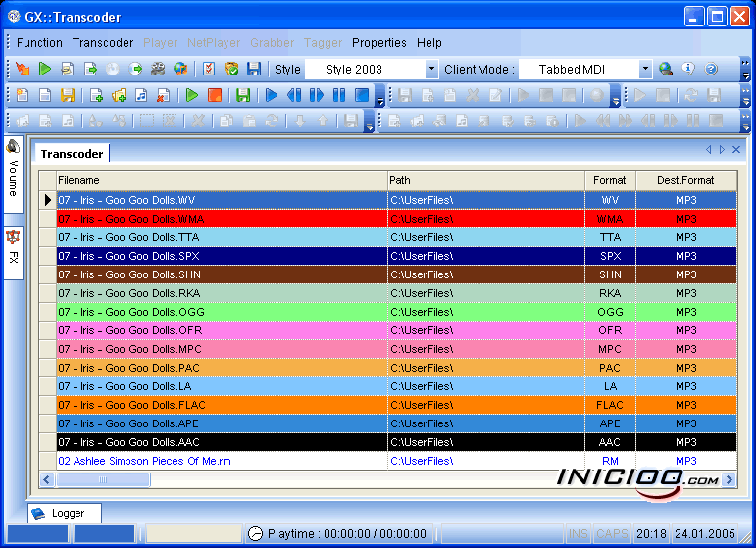This screenshot has height=548, width=756.
Task: Click the tab scroll left arrow
Action: (708, 150)
